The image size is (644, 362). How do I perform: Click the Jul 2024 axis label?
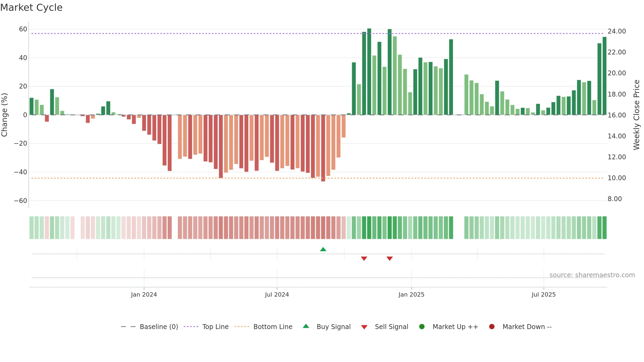pyautogui.click(x=277, y=294)
